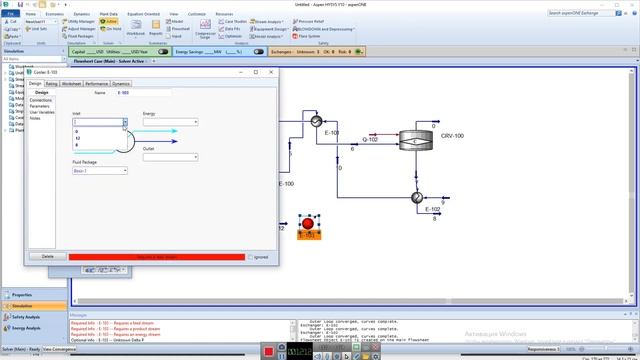Click the Search aspenONE Exchange field
The width and height of the screenshot is (640, 360).
click(x=580, y=13)
